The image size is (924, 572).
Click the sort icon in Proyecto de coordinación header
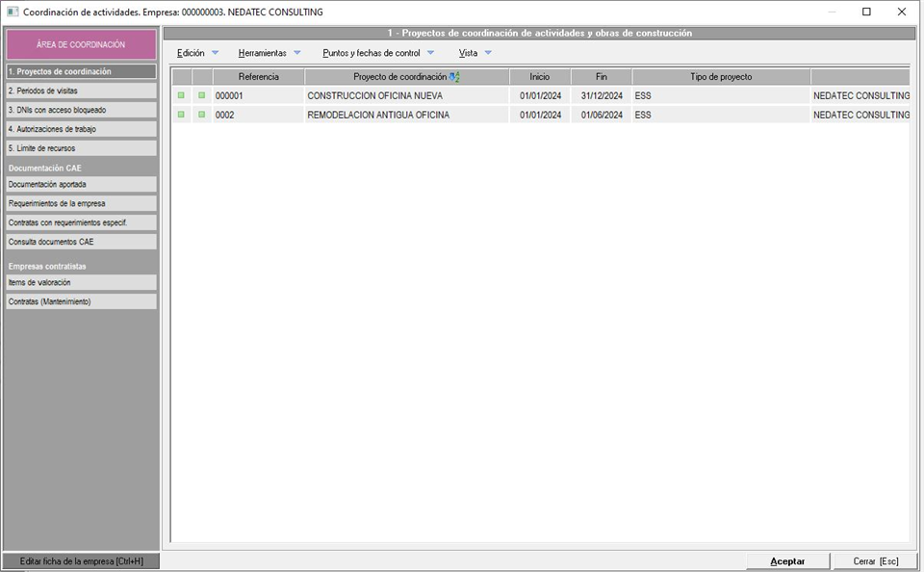click(455, 77)
